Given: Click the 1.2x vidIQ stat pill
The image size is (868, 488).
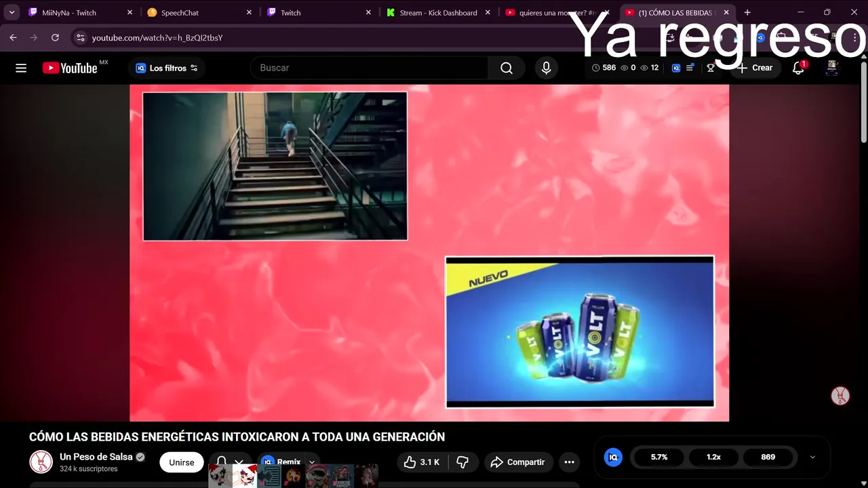Looking at the screenshot, I should (x=714, y=457).
